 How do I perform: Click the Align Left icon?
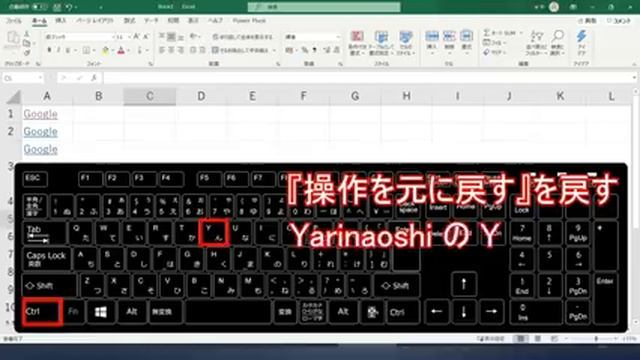click(162, 50)
